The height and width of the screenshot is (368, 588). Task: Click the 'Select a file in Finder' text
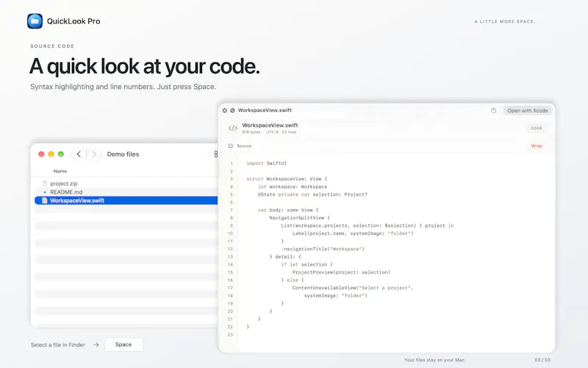58,344
